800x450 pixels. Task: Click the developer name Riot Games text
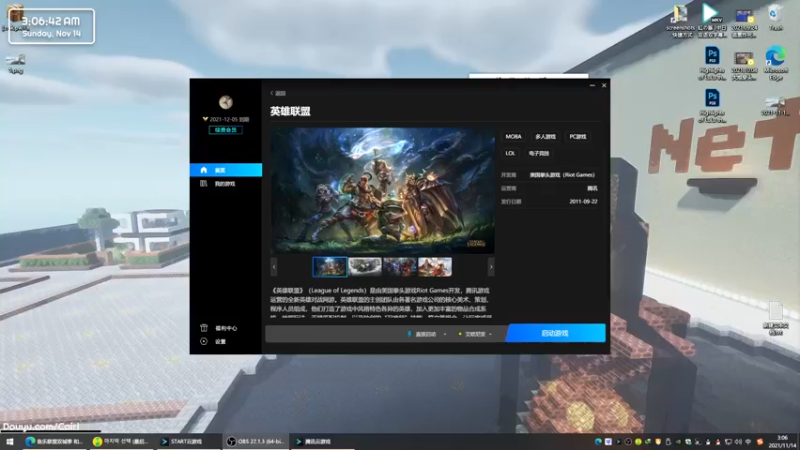click(x=562, y=174)
